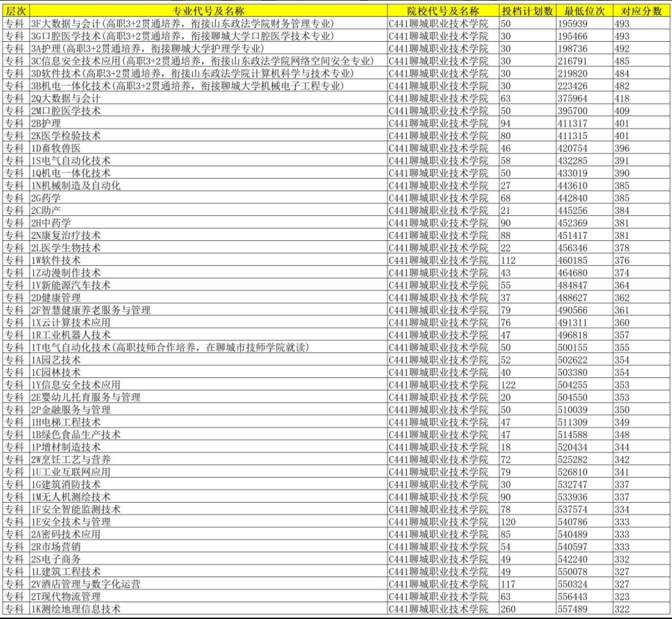672x619 pixels.
Task: Click the 1N机械制造及自动化 cell
Action: [x=208, y=185]
